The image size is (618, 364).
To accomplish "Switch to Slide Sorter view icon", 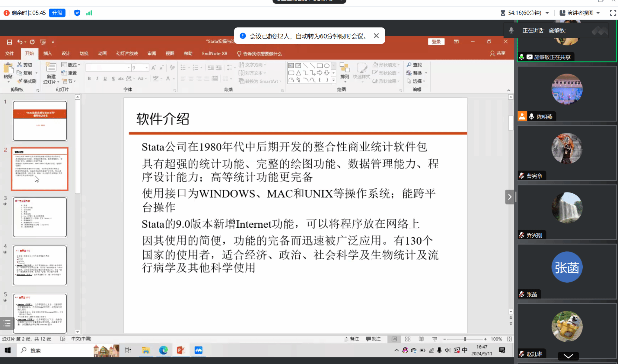I will (x=408, y=339).
